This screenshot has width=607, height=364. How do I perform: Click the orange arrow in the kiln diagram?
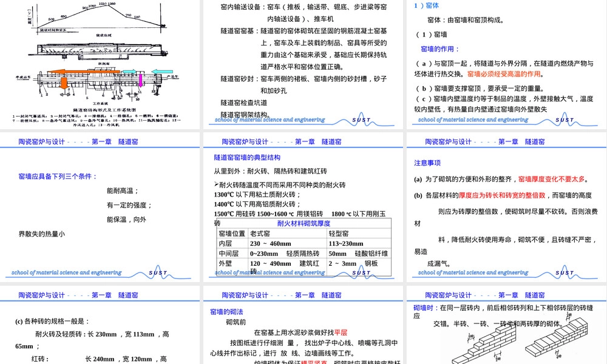point(83,72)
